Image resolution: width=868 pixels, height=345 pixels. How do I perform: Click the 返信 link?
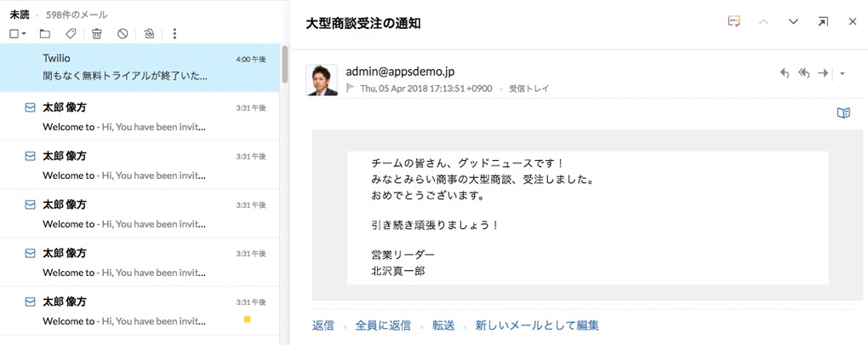point(323,325)
